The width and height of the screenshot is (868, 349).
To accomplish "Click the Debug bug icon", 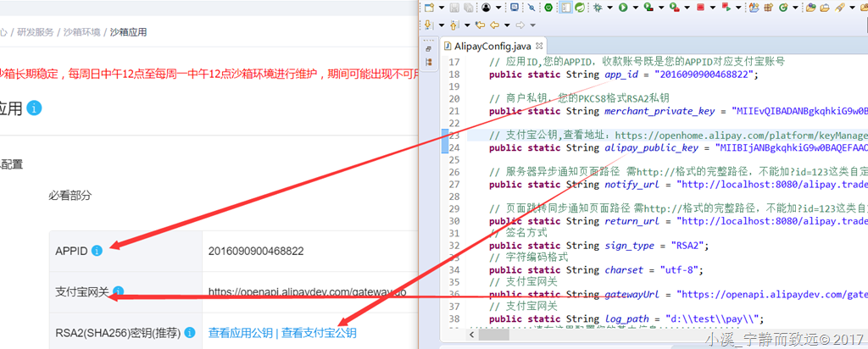I will (598, 7).
